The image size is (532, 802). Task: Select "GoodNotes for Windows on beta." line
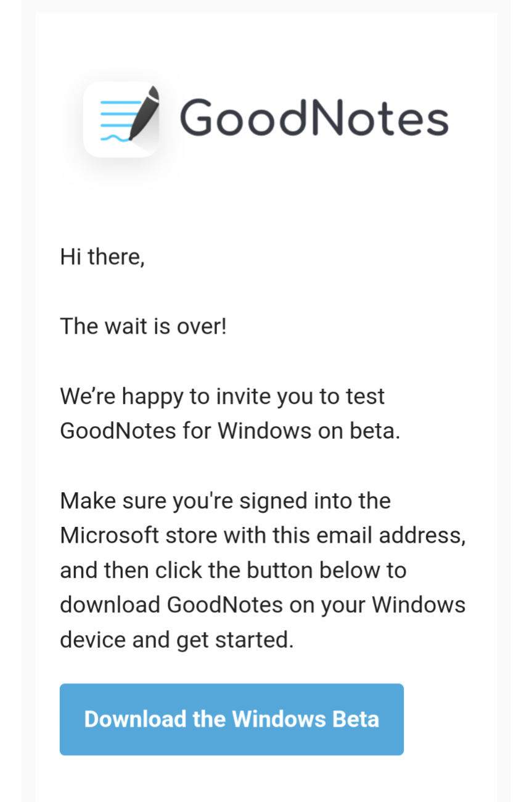(x=230, y=431)
